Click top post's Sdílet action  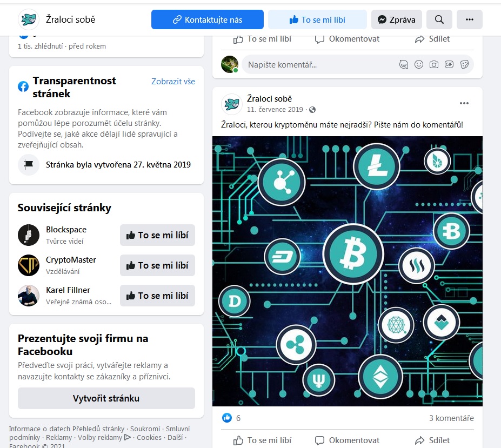tap(432, 39)
